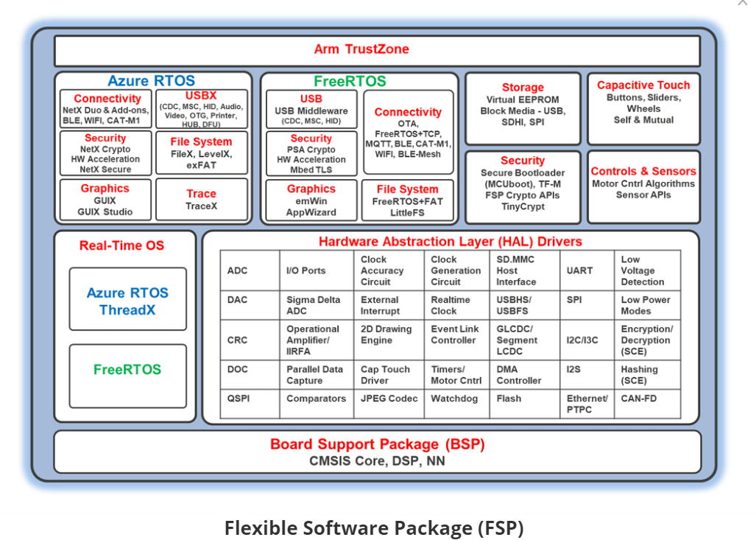Click the GLCDC/Segment LCDC cell
Image resolution: width=756 pixels, height=540 pixels.
tap(525, 340)
